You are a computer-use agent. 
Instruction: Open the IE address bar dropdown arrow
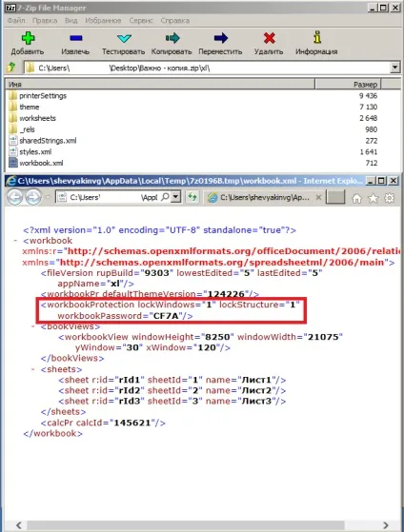click(175, 197)
